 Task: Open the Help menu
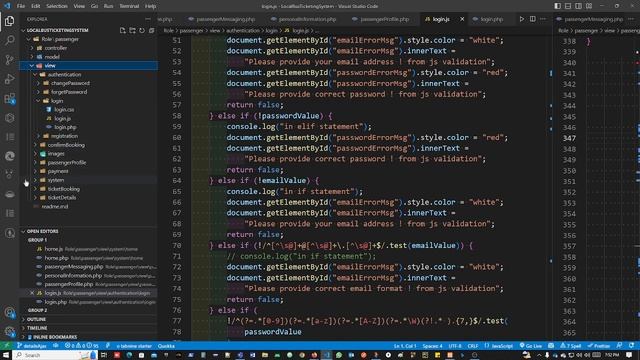[151, 6]
